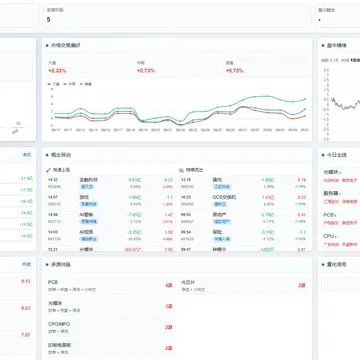Click the 中国人寿 stock tag
The image size is (360, 360).
222,239
